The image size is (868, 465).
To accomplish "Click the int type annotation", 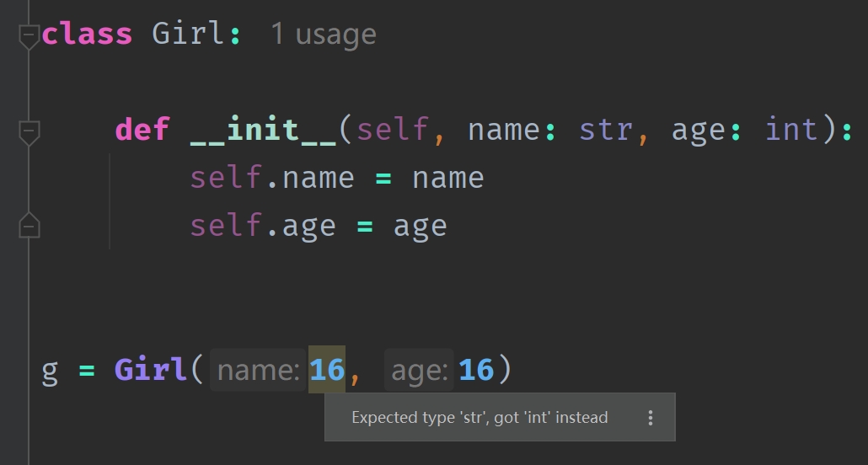I will [791, 130].
